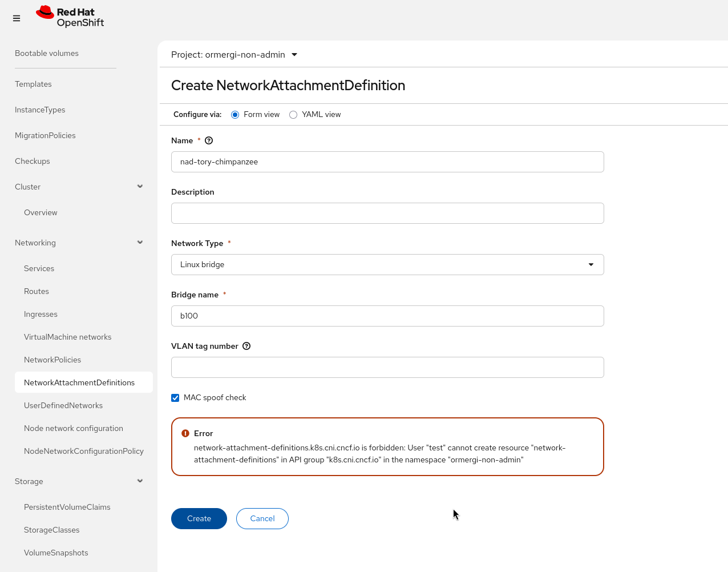Click the Red Hat OpenShift logo
728x572 pixels.
tap(70, 17)
